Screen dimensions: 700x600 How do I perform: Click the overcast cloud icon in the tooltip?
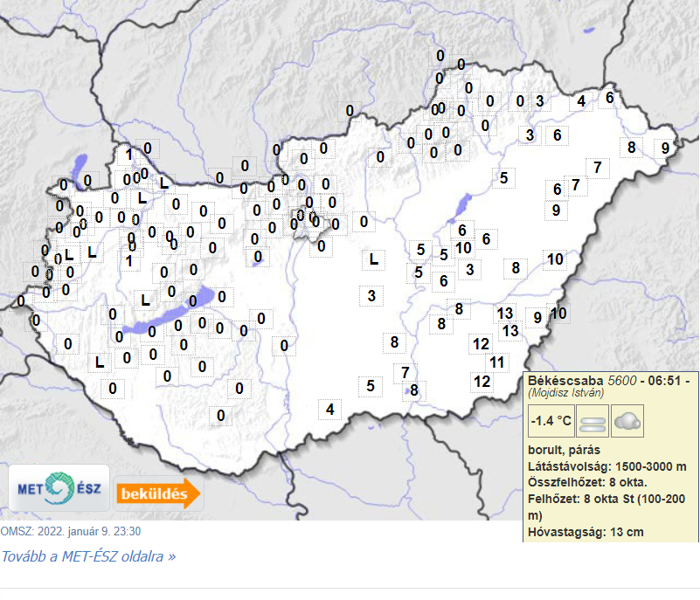click(x=627, y=423)
